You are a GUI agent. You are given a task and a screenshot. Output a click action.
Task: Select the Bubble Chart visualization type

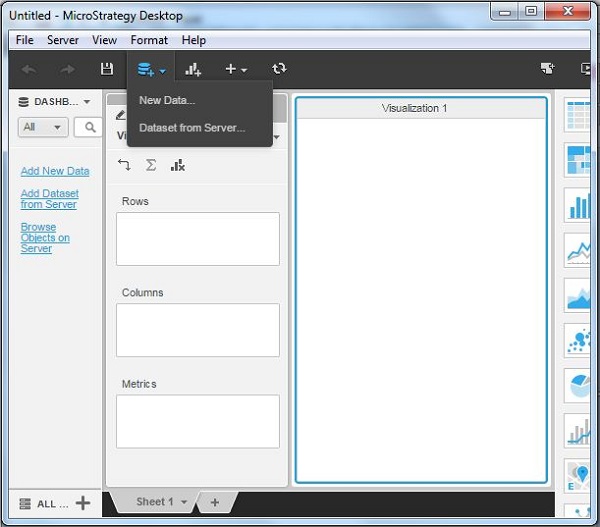(x=577, y=341)
